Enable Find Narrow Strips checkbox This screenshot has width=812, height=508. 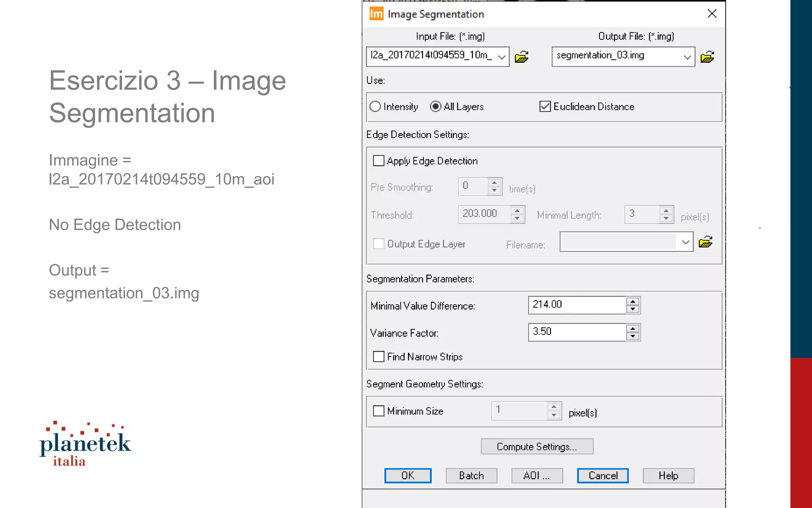click(x=379, y=356)
